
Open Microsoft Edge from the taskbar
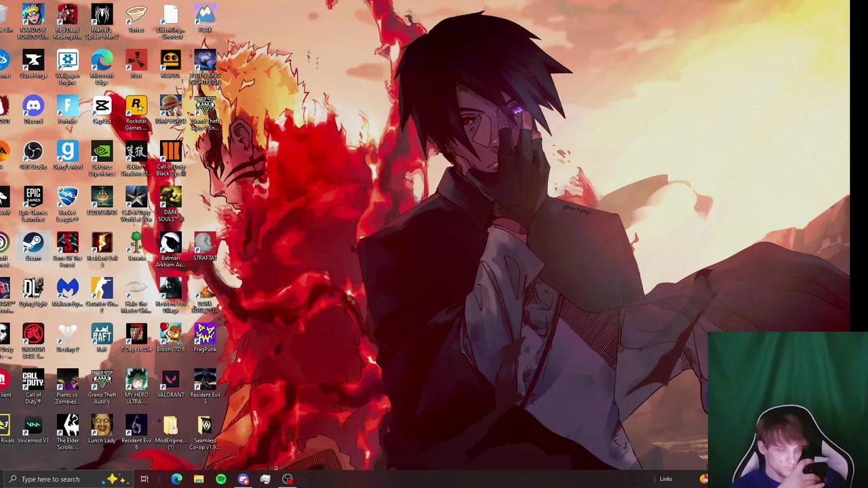(x=176, y=479)
